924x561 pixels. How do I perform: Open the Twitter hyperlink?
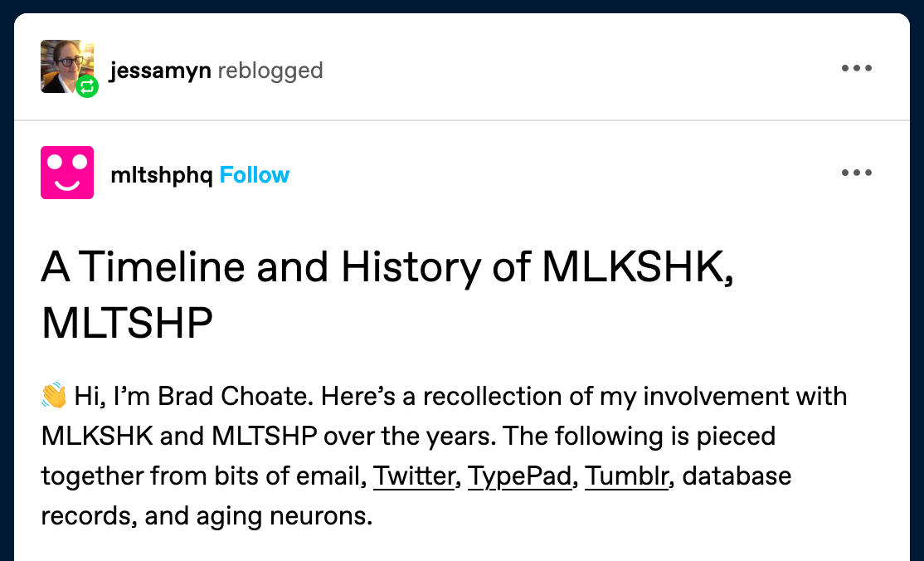pos(415,477)
